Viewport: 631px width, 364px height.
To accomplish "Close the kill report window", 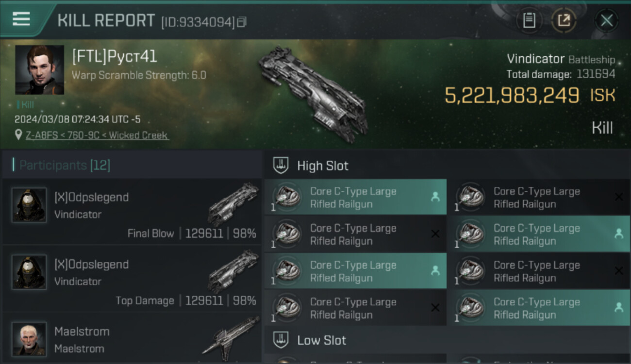I will [607, 20].
